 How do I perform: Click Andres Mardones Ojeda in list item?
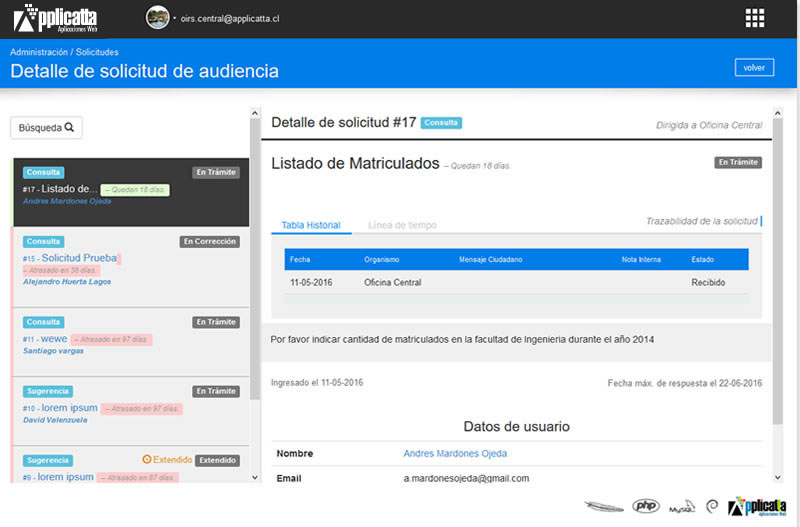[67, 201]
